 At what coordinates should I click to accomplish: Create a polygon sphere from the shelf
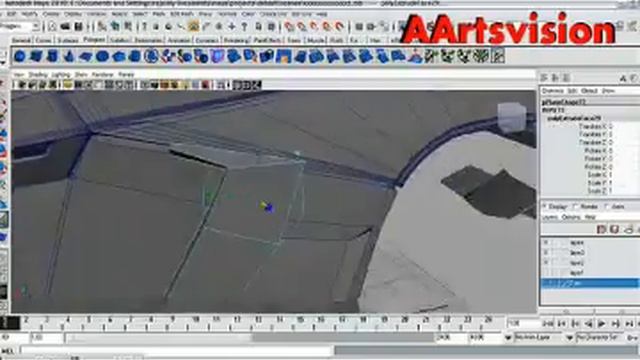20,56
